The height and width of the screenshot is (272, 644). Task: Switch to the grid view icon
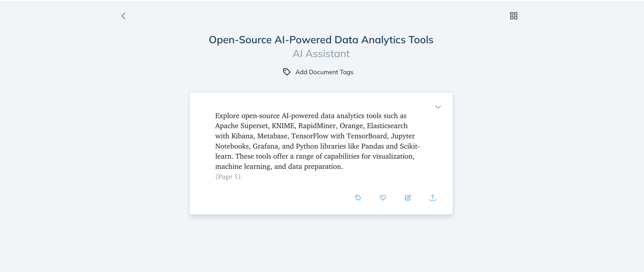coord(514,16)
